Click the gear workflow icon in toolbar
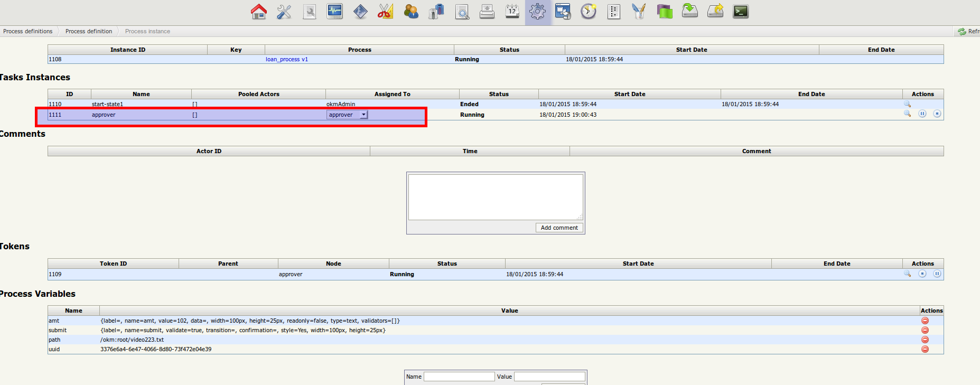The height and width of the screenshot is (385, 980). point(537,12)
